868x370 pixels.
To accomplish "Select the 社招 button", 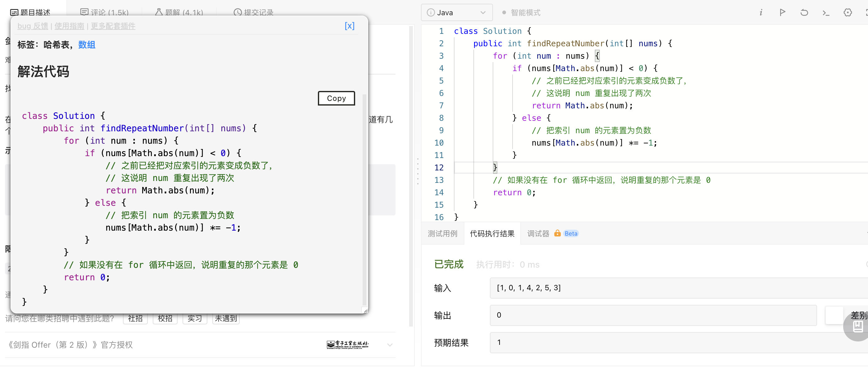I will 135,318.
